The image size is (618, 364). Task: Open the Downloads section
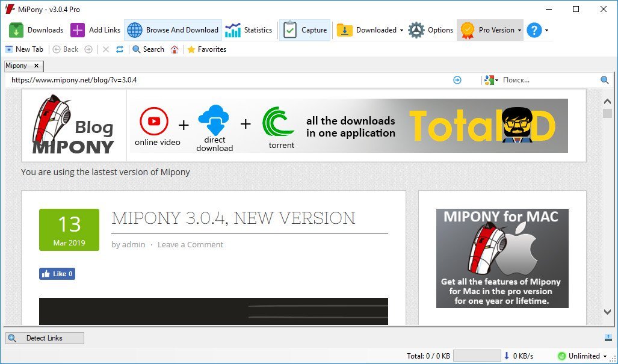[x=36, y=30]
